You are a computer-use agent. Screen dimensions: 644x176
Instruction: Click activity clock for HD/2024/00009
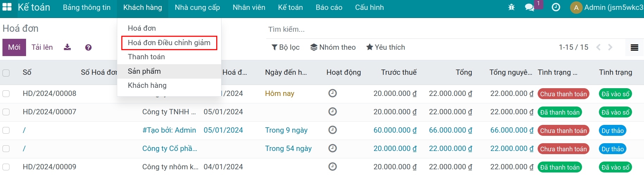point(332,166)
